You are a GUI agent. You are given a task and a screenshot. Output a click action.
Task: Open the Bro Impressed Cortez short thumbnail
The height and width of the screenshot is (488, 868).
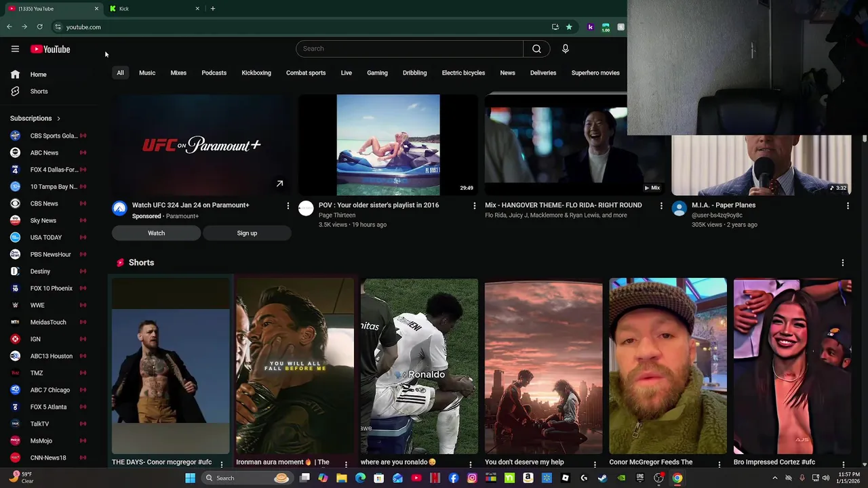[792, 366]
